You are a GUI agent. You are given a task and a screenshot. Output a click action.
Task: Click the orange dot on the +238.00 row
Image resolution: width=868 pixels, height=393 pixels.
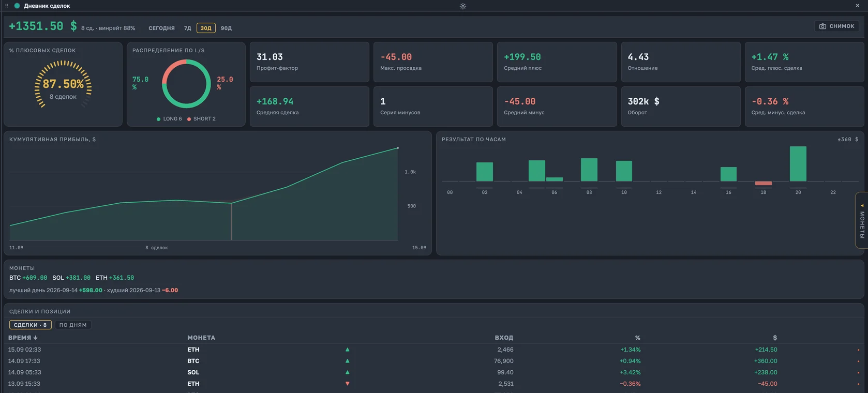858,373
